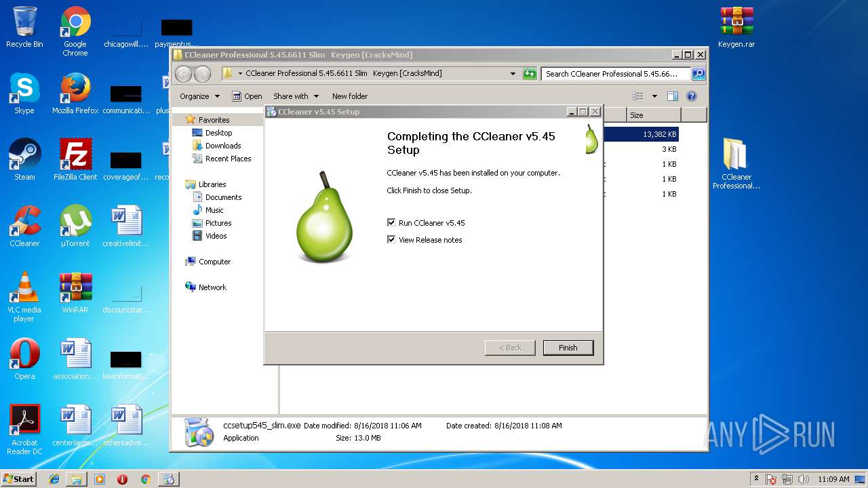Click search magnifier icon in Explorer
The image size is (868, 488).
tap(698, 74)
